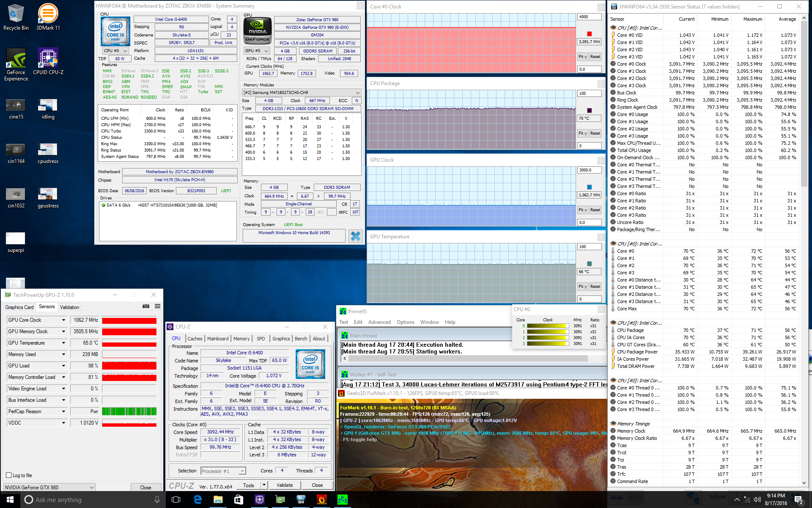Expand the PerfCap Reason sensor dropdown
Image resolution: width=812 pixels, height=508 pixels.
coord(63,411)
